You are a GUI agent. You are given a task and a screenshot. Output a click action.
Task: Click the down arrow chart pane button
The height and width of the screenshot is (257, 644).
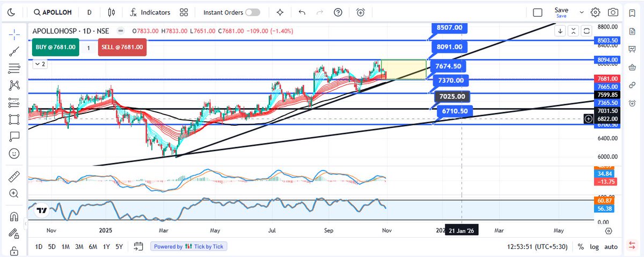[x=561, y=31]
